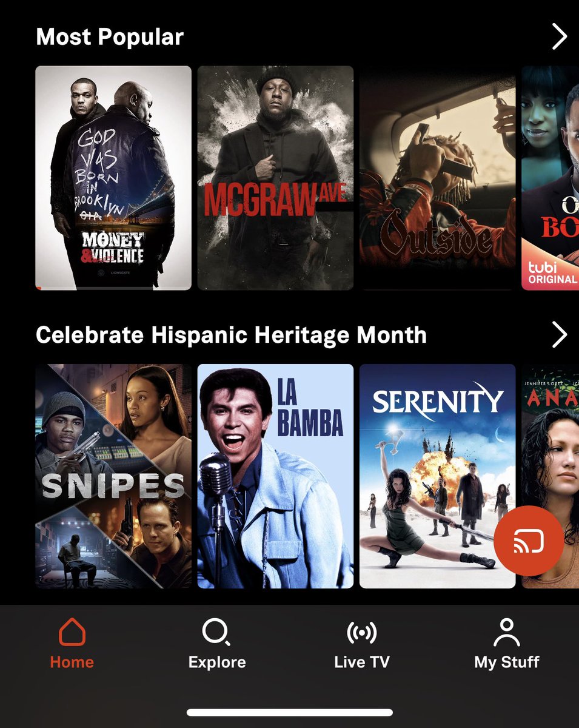Viewport: 579px width, 728px height.
Task: Open the Outside movie poster
Action: [438, 178]
